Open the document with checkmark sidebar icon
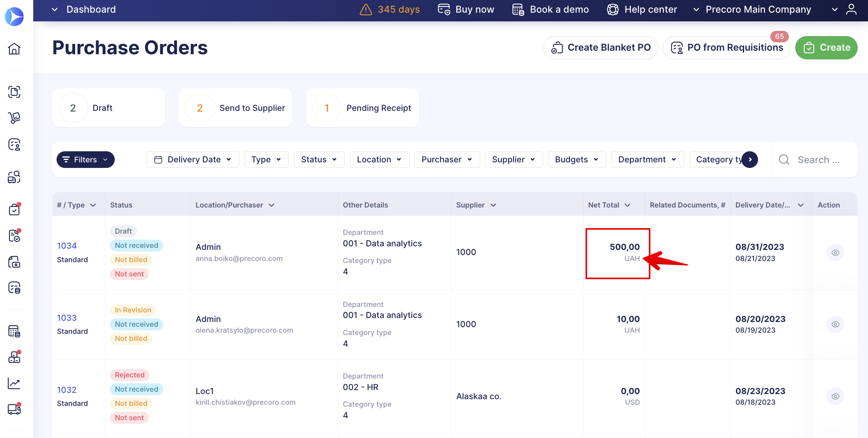The width and height of the screenshot is (868, 438). coord(14,236)
